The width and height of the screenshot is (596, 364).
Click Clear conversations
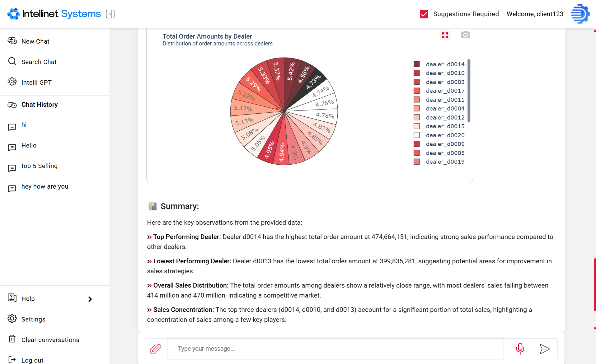click(x=50, y=340)
